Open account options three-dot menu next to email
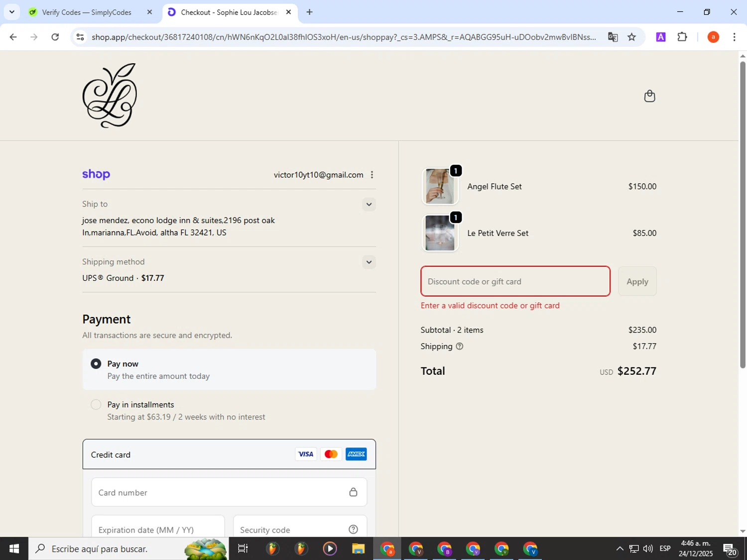Screen dimensions: 747x560 click(372, 175)
